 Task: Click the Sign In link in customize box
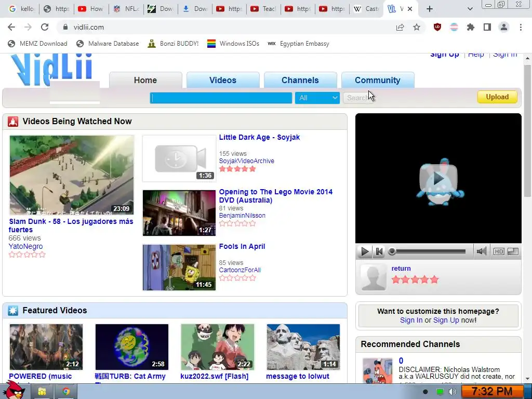[x=411, y=320]
